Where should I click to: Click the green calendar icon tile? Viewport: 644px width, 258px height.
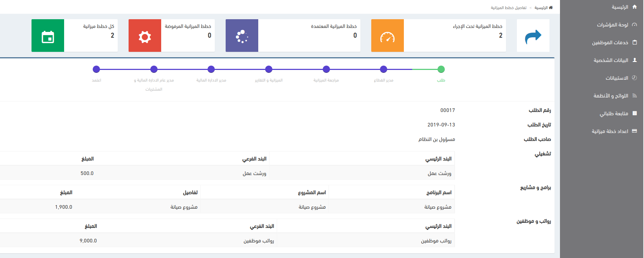[x=48, y=36]
